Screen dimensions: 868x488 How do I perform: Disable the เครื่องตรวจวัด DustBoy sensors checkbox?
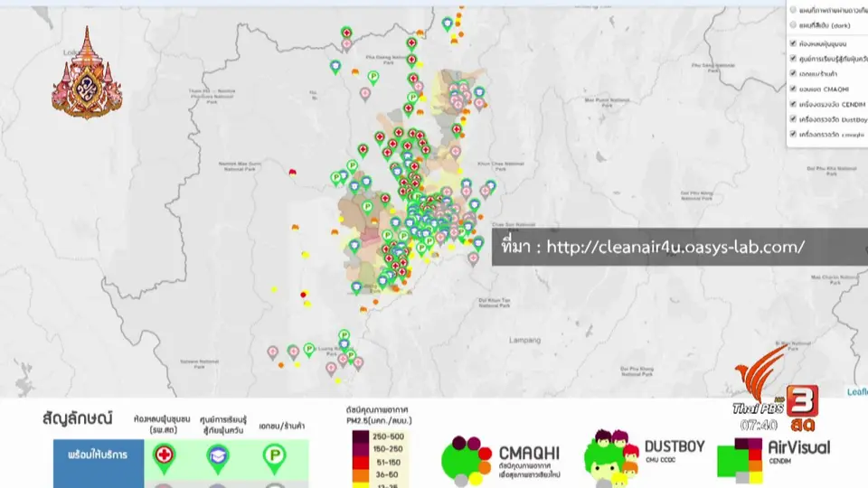pyautogui.click(x=793, y=118)
